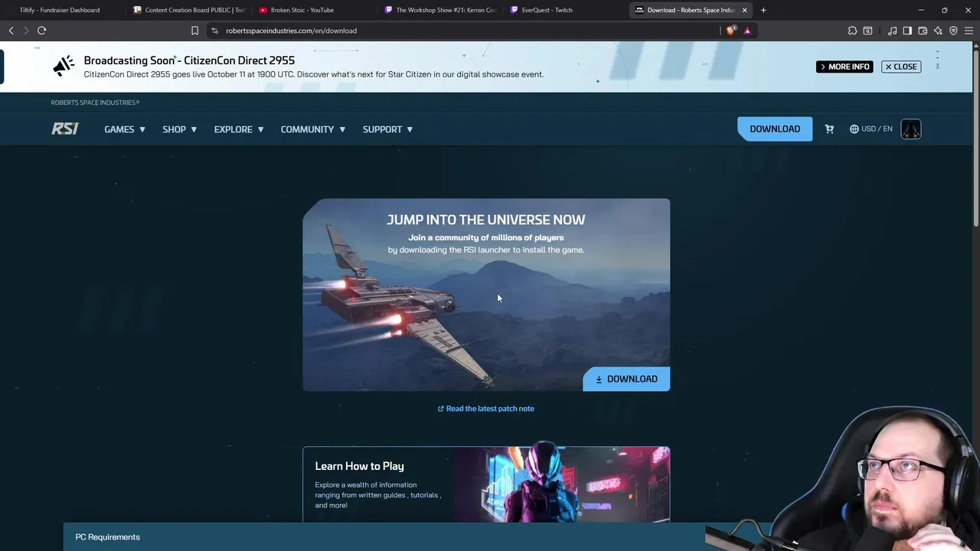The width and height of the screenshot is (980, 551).
Task: Open the user account avatar
Action: 910,129
